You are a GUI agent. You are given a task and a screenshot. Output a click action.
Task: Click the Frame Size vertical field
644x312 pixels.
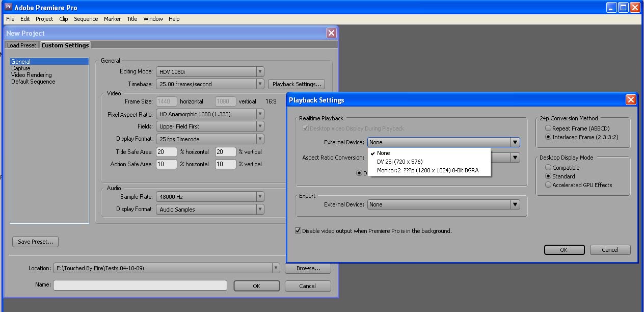(x=225, y=101)
